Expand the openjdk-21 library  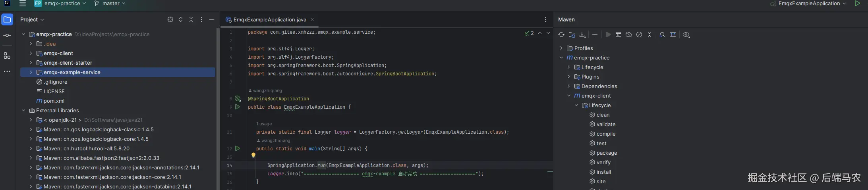(31, 120)
